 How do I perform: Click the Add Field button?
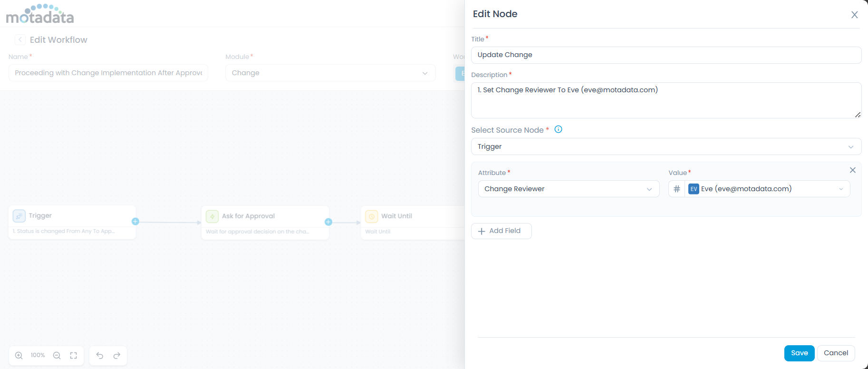coord(501,231)
